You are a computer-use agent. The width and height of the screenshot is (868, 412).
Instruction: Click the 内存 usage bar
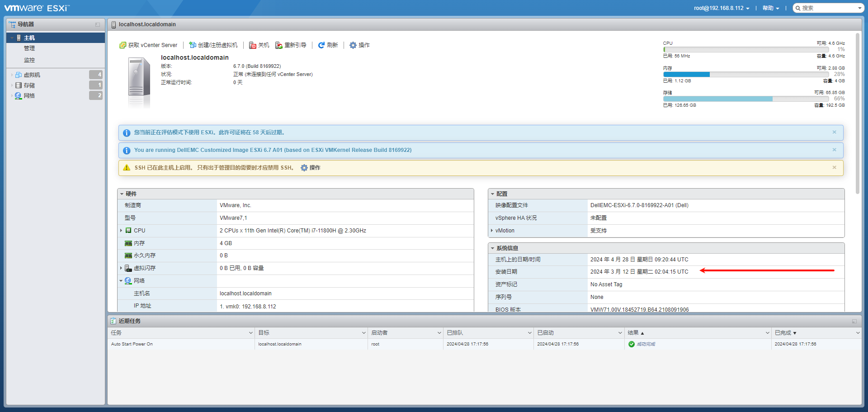pos(746,74)
